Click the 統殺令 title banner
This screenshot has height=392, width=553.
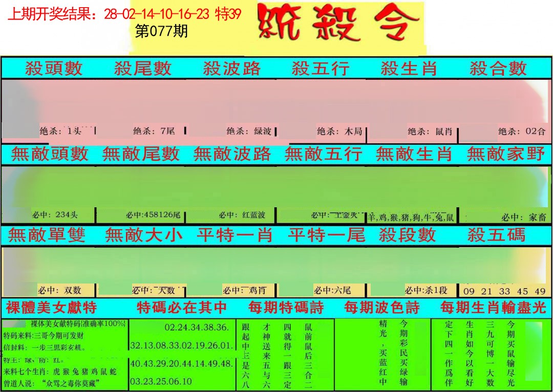(338, 24)
